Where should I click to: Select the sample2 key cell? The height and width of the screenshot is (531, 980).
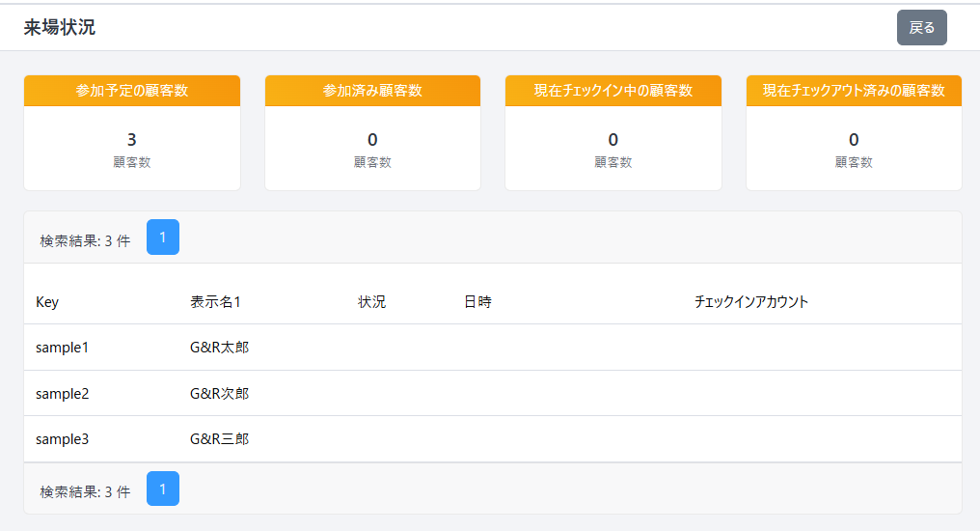(62, 394)
